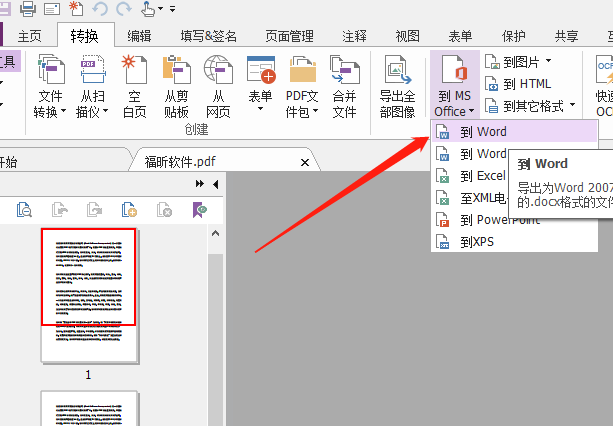The width and height of the screenshot is (613, 426).
Task: Open the PDF文件包 dropdown arrow
Action: click(x=315, y=111)
